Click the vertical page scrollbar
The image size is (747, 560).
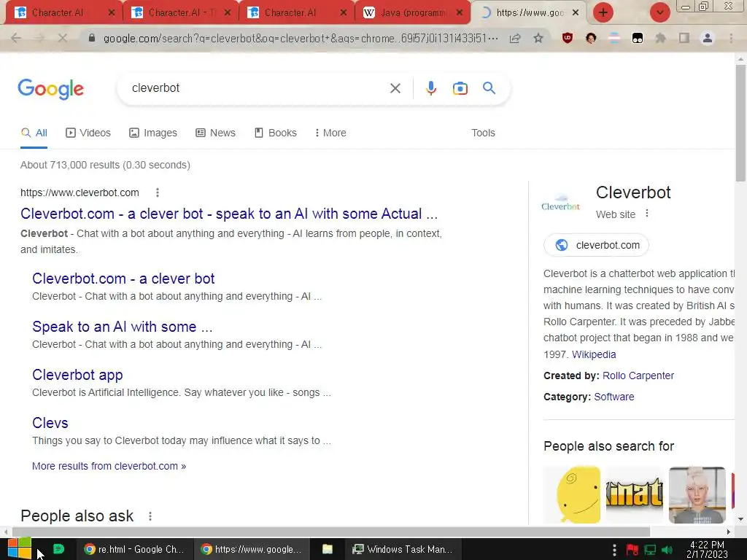click(740, 124)
